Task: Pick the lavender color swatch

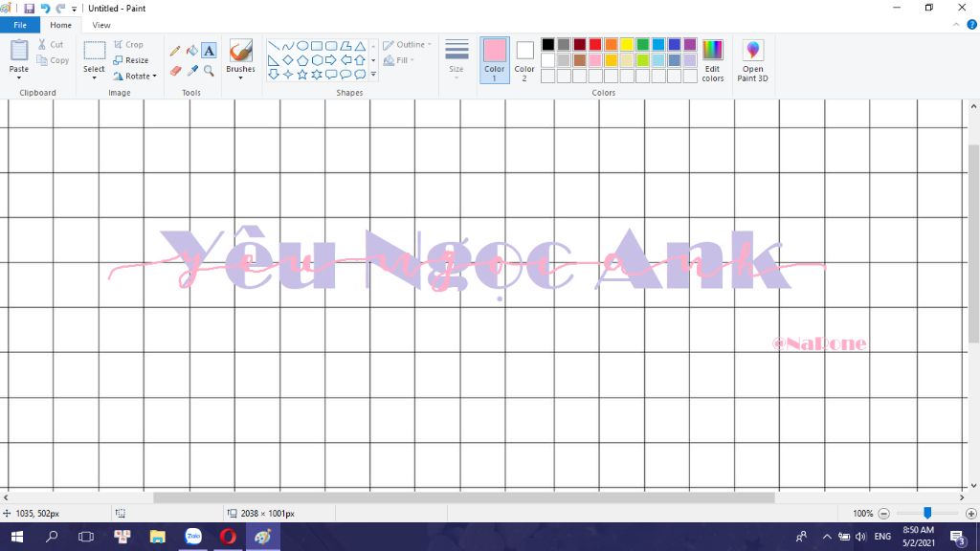Action: [690, 60]
